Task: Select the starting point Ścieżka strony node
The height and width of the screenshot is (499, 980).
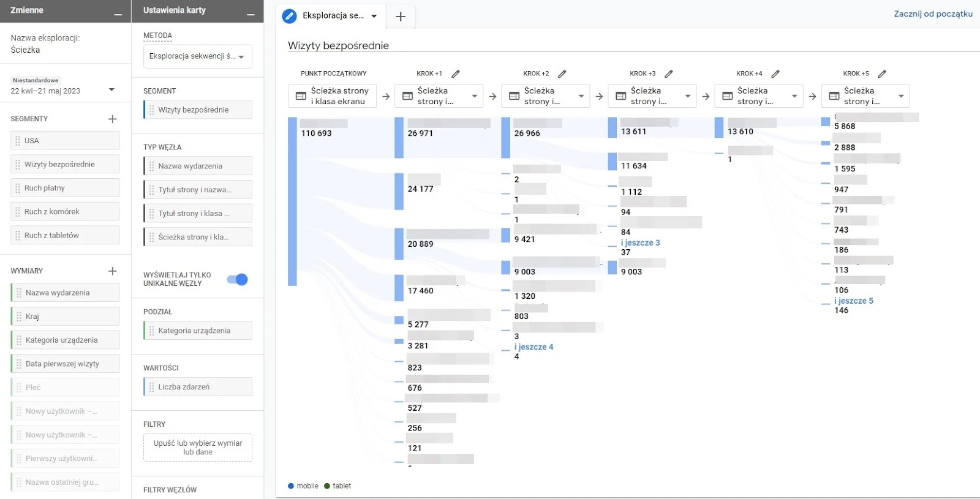Action: click(x=333, y=96)
